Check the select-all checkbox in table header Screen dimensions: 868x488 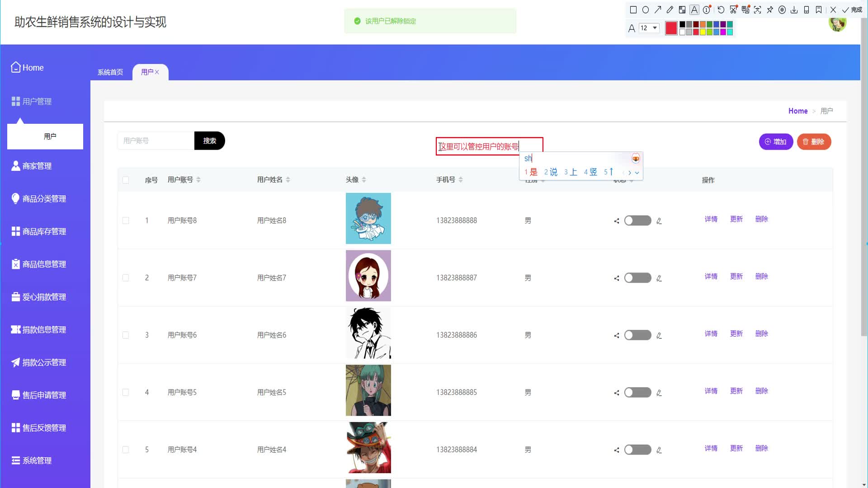126,179
